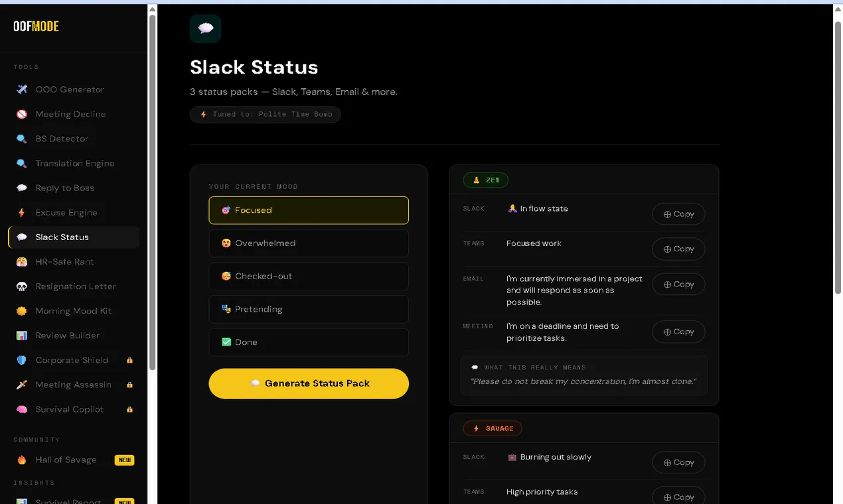The height and width of the screenshot is (504, 843).
Task: Copy the Zen Meeting status text
Action: coord(678,332)
